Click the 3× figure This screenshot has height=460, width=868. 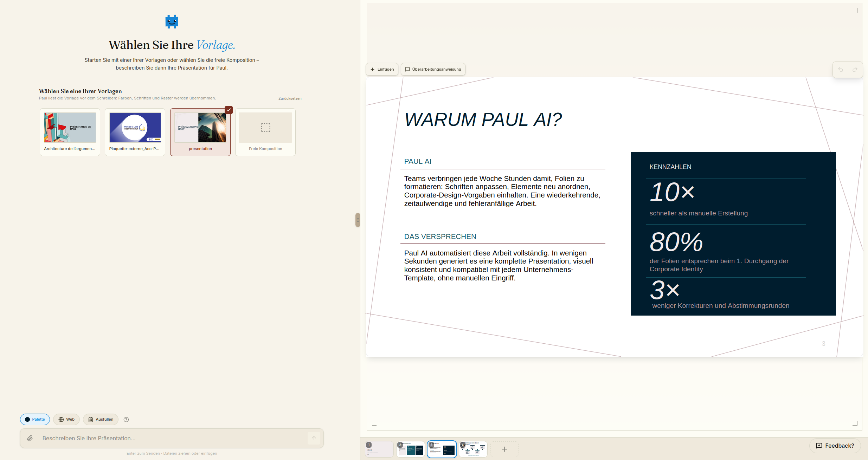tap(664, 290)
